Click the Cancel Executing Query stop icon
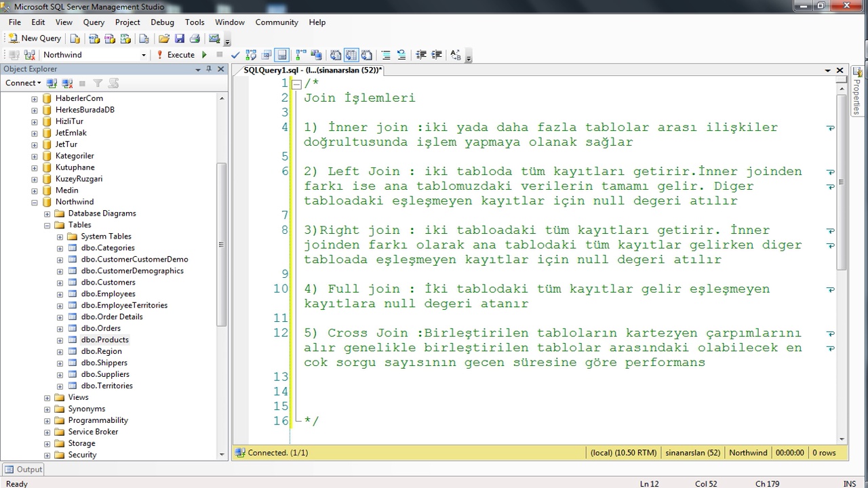 [x=219, y=55]
